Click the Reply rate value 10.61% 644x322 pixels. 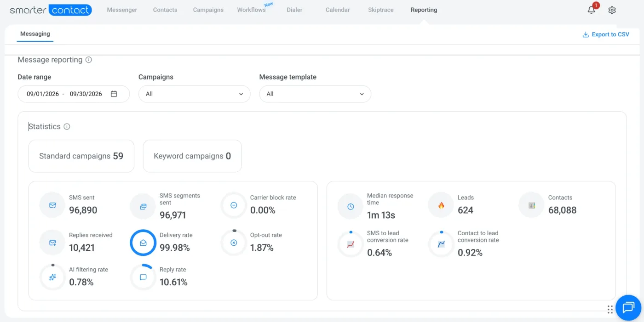coord(173,282)
